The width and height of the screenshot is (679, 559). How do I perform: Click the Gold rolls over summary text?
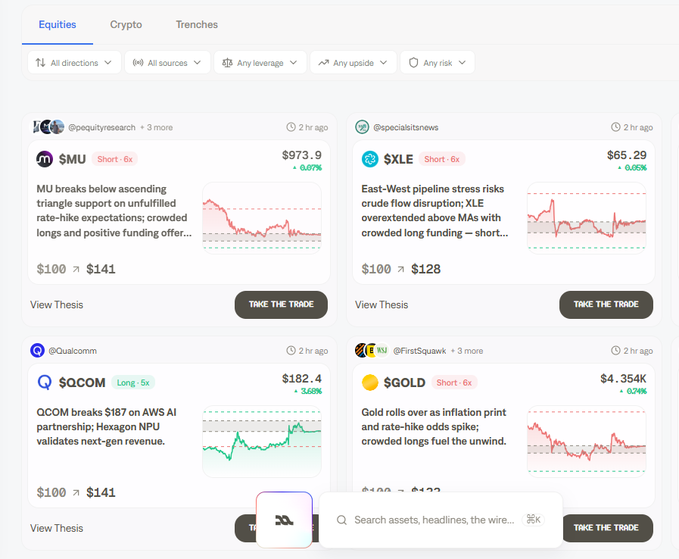tap(434, 427)
